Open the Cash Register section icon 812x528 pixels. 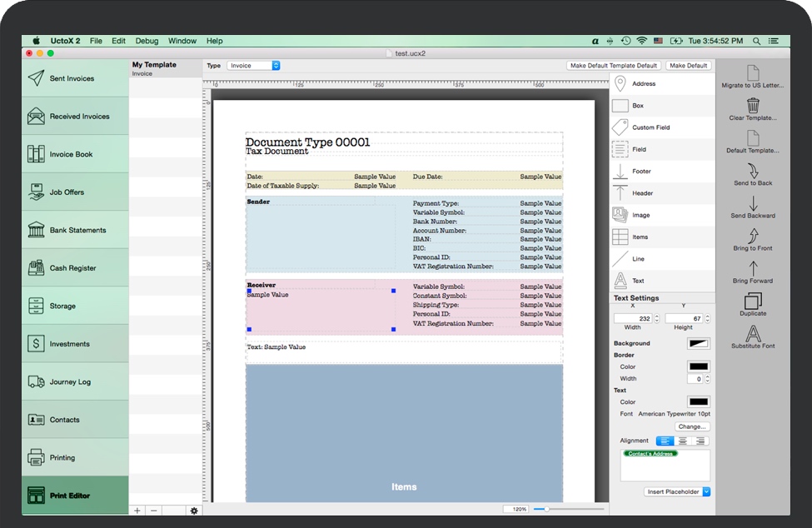36,268
